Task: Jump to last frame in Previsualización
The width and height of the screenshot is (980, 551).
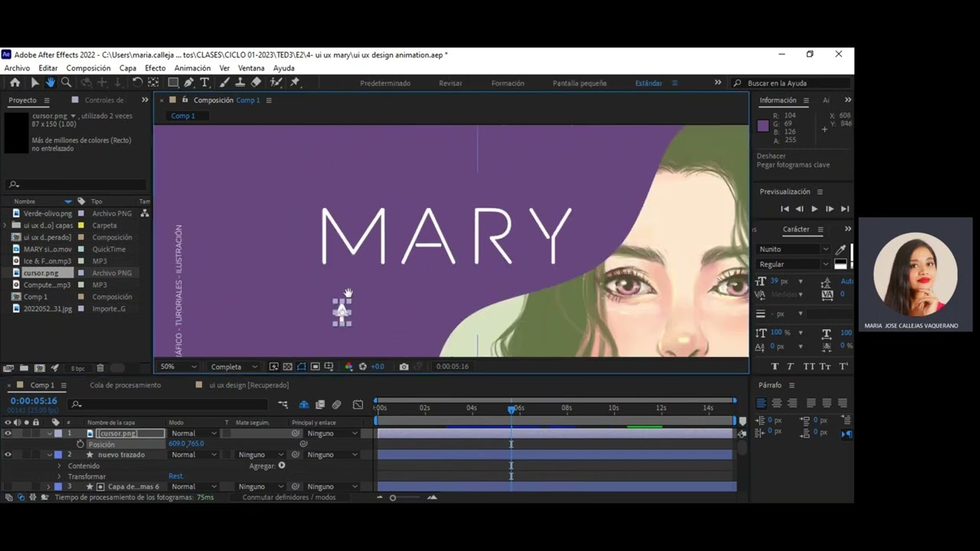Action: coord(844,209)
